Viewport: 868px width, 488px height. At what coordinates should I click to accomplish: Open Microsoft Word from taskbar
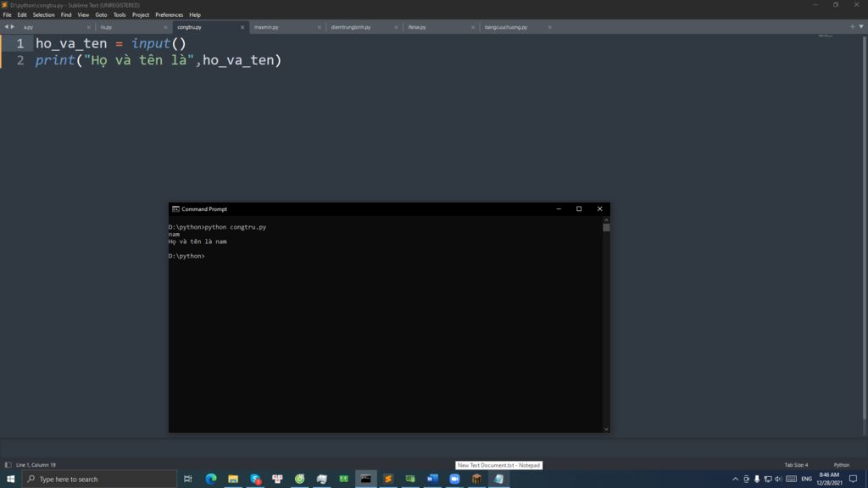tap(432, 480)
